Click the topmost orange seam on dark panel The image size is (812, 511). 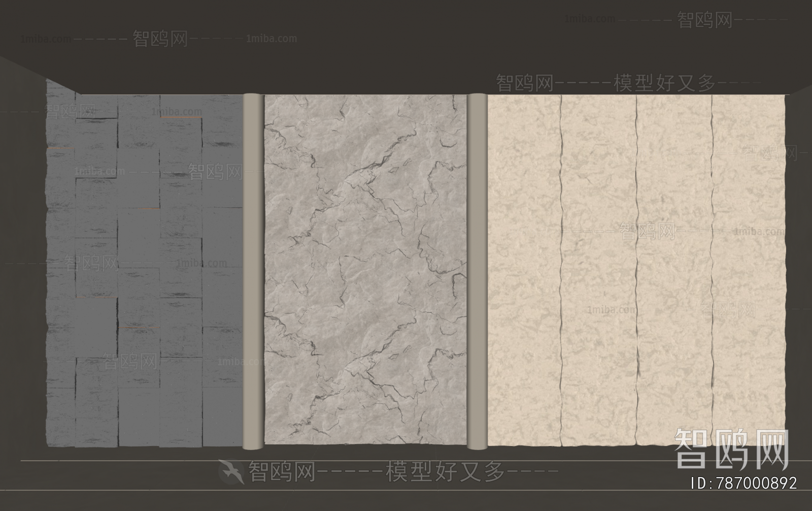[x=181, y=117]
